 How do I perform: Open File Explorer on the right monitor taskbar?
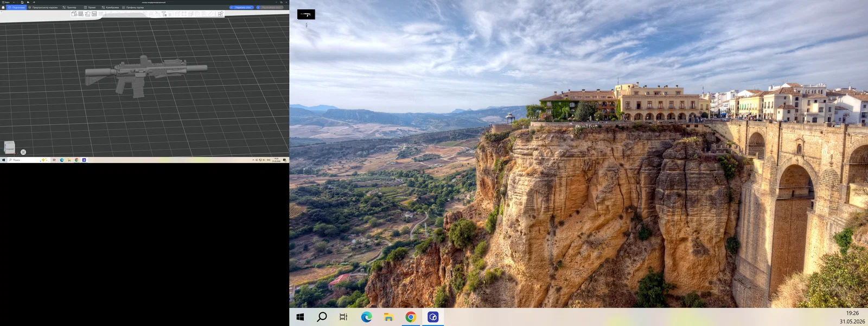388,317
